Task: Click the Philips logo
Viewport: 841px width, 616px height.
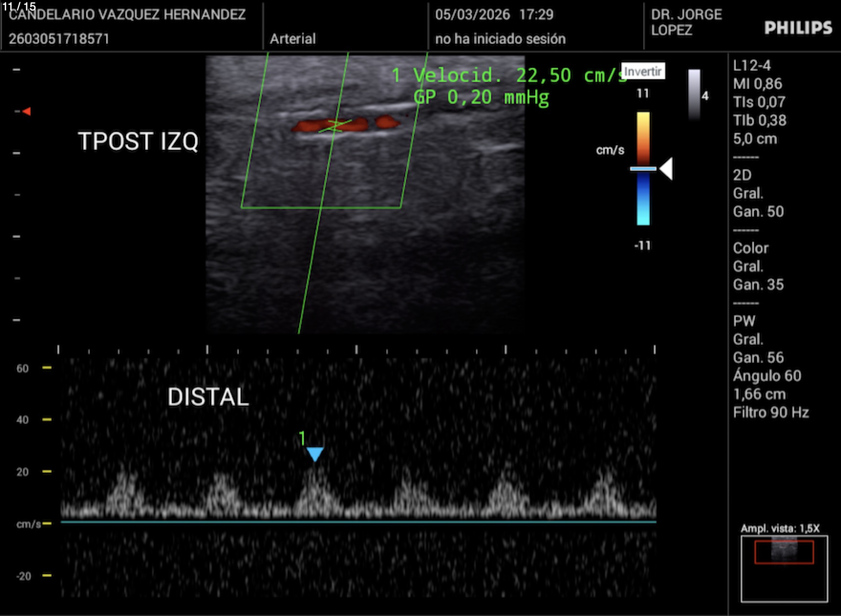Action: click(x=798, y=28)
